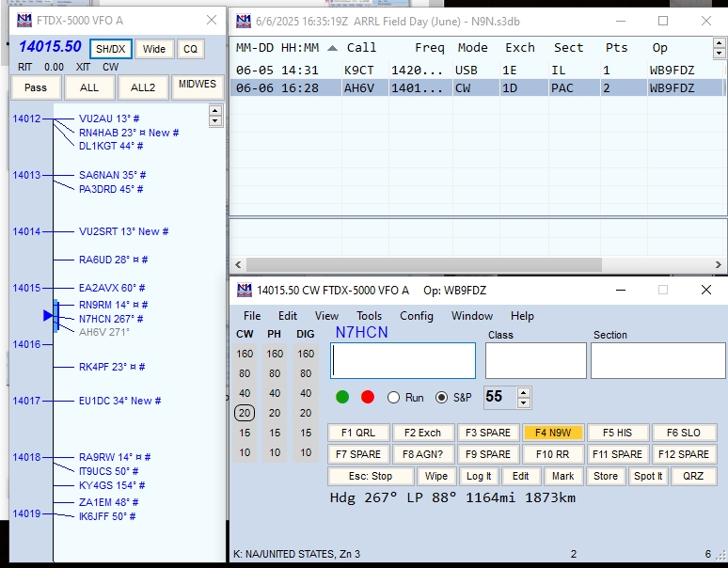Open the Tools menu
This screenshot has width=728, height=568.
coord(369,316)
